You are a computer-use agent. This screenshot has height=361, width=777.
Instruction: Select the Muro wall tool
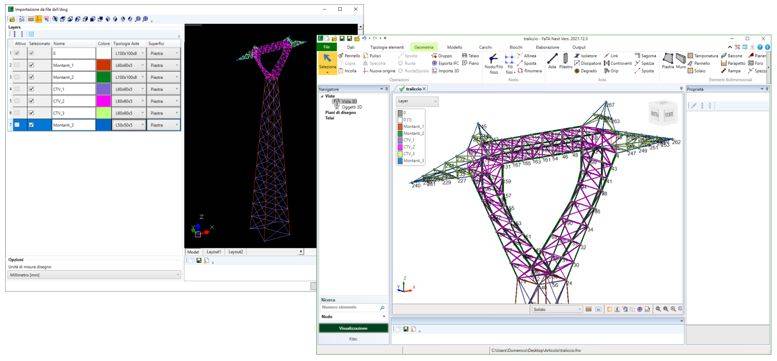[x=680, y=61]
